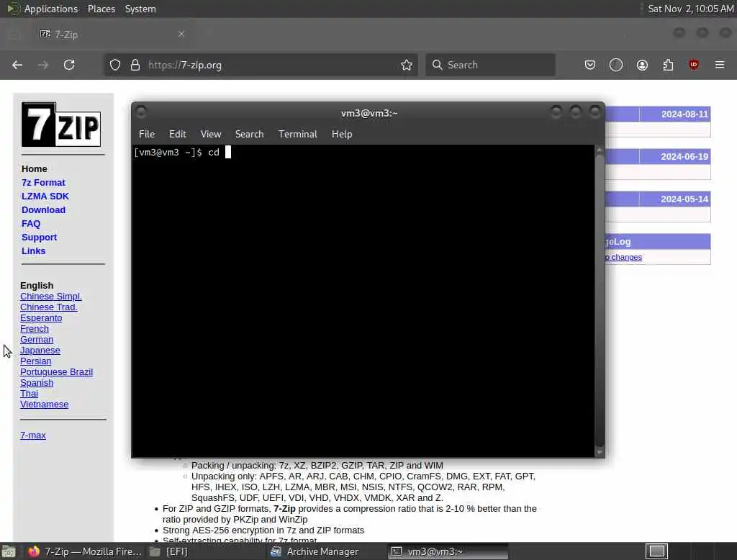Click show desktop icon in taskbar
Image resolution: width=737 pixels, height=560 pixels.
pos(9,551)
